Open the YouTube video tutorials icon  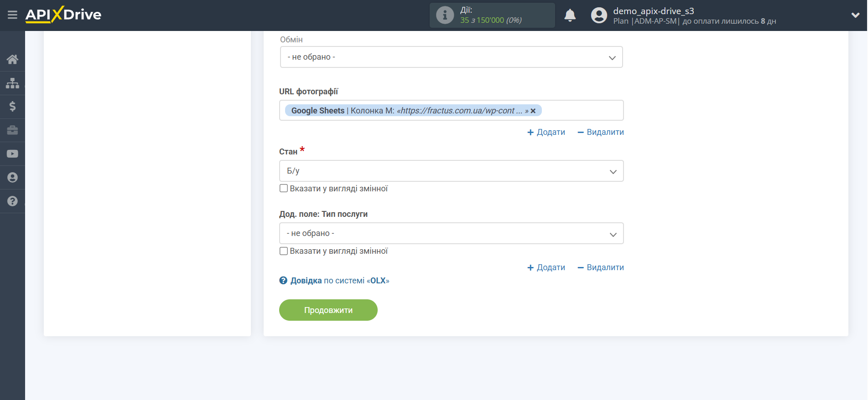coord(12,154)
